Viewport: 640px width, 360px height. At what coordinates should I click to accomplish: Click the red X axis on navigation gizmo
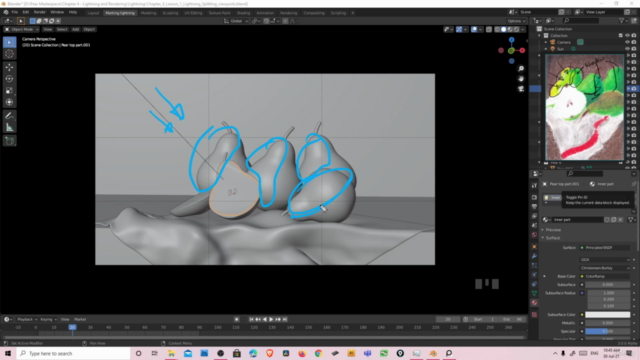pos(522,51)
